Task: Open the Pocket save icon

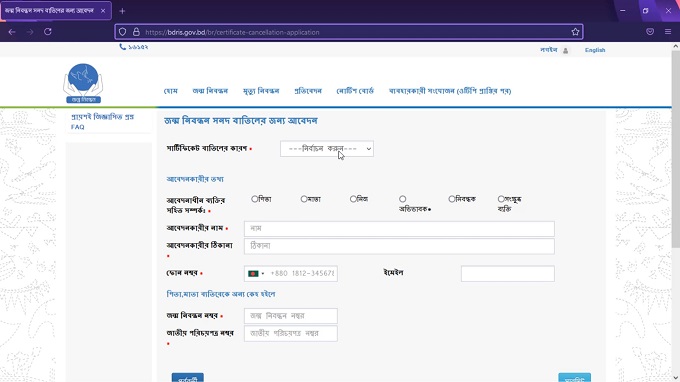Action: click(x=650, y=32)
